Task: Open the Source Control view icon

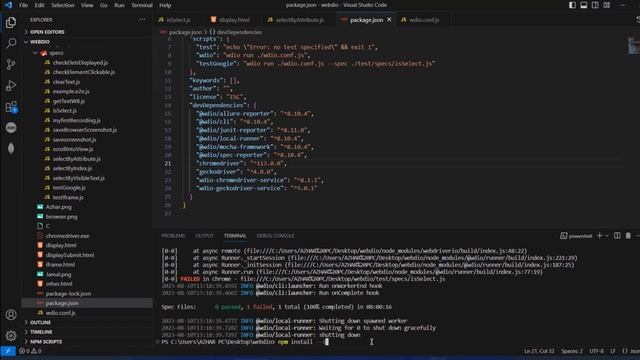Action: pos(11,64)
